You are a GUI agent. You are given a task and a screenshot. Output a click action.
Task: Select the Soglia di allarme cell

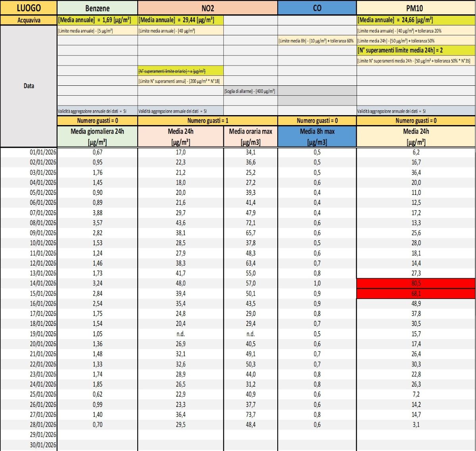[250, 91]
